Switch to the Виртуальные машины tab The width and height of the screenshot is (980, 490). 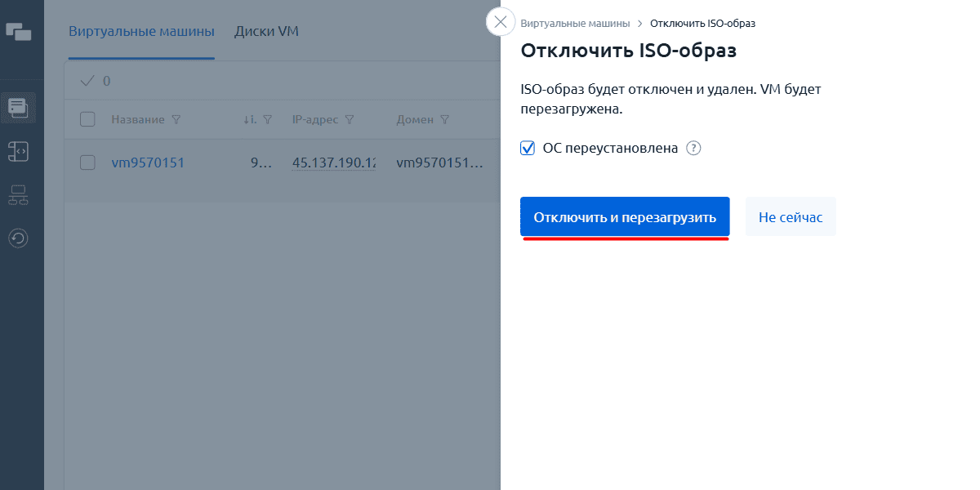[x=141, y=32]
